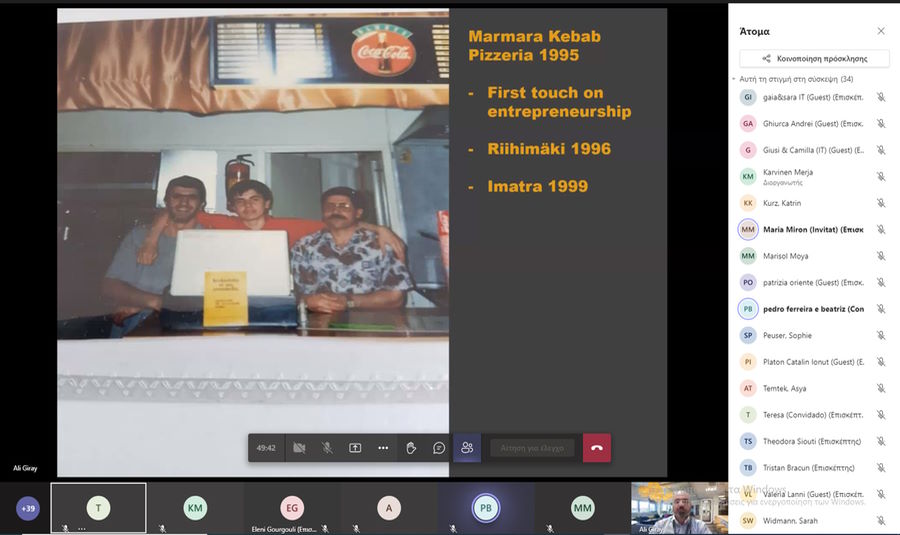The image size is (900, 535).
Task: Open more actions ellipsis menu
Action: tap(383, 448)
